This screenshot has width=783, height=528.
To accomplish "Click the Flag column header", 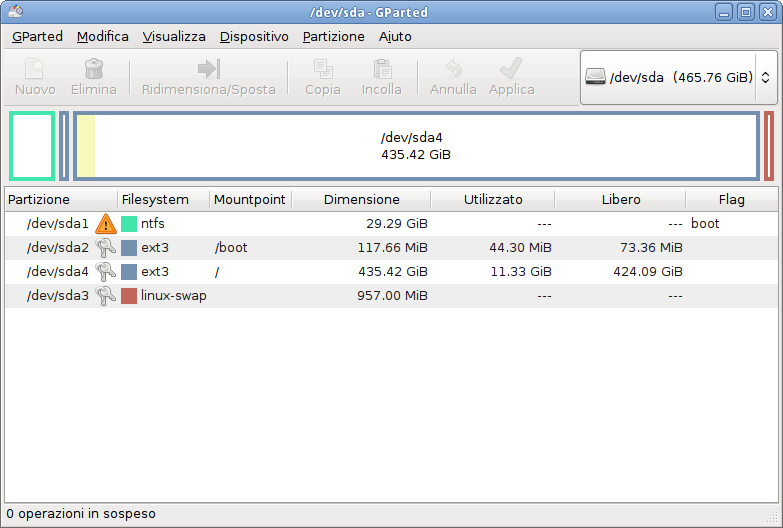I will [x=732, y=199].
